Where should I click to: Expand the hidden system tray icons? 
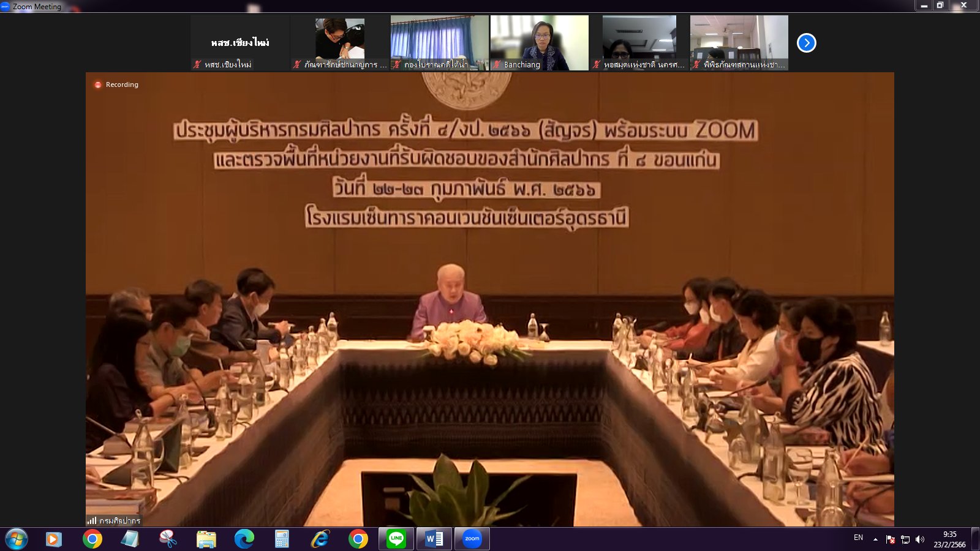(875, 540)
